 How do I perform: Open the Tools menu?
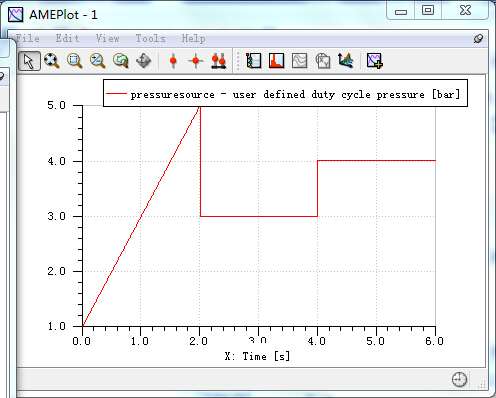[x=150, y=38]
